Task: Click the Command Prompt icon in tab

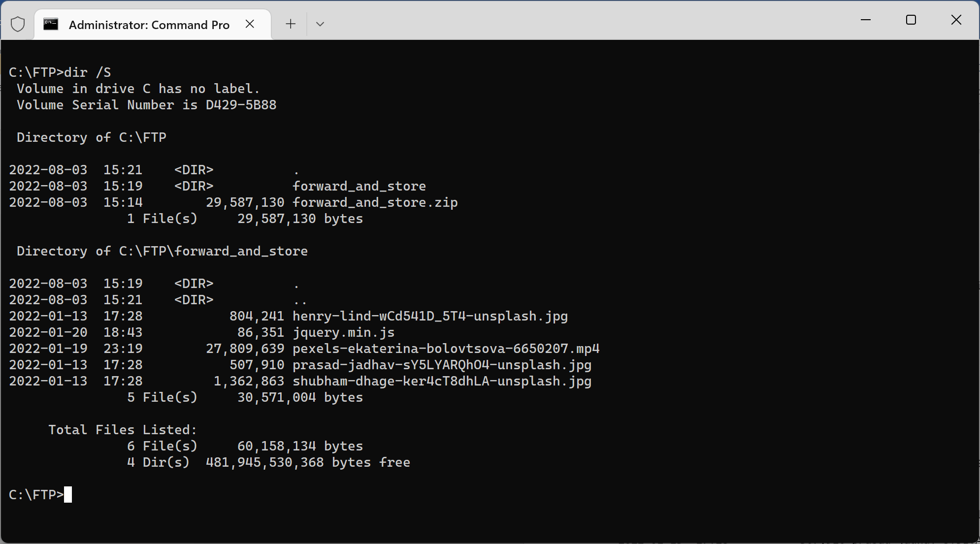Action: (51, 24)
